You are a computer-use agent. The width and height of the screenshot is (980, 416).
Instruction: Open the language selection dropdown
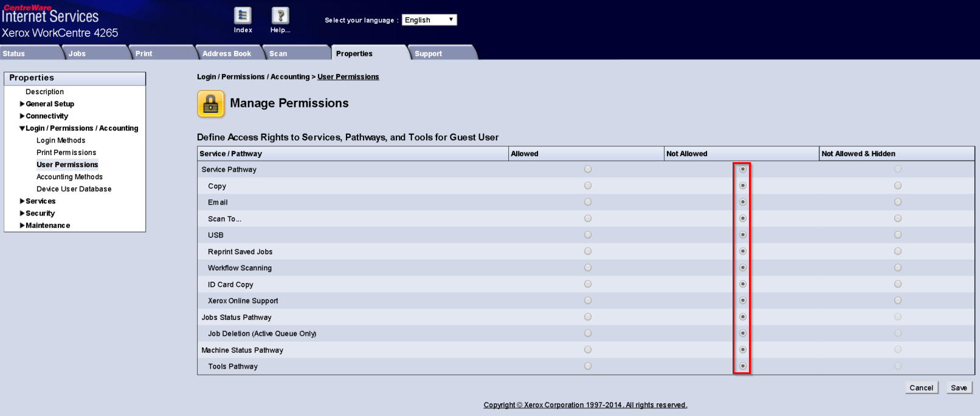click(x=429, y=20)
